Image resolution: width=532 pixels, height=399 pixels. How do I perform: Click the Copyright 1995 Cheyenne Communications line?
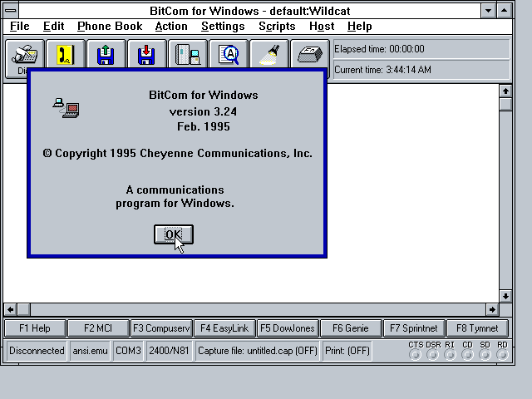pos(177,153)
